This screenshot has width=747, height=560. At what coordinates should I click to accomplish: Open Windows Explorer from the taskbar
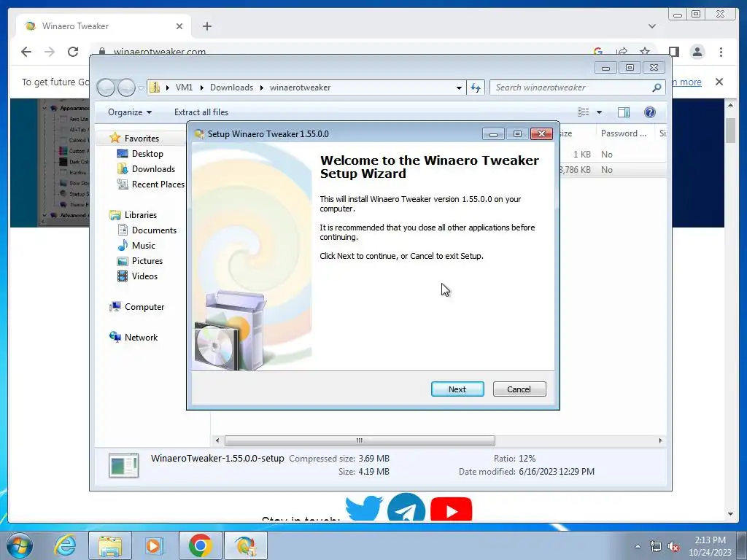pos(110,545)
